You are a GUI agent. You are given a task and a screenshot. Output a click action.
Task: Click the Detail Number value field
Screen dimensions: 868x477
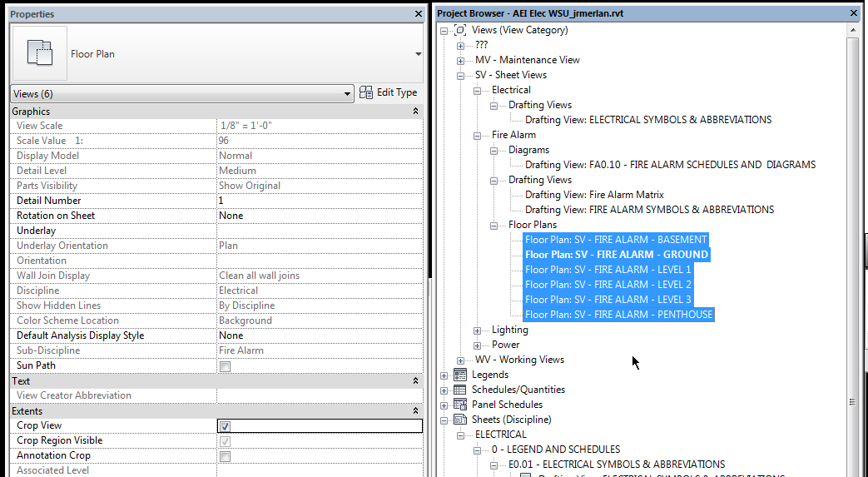(x=319, y=201)
